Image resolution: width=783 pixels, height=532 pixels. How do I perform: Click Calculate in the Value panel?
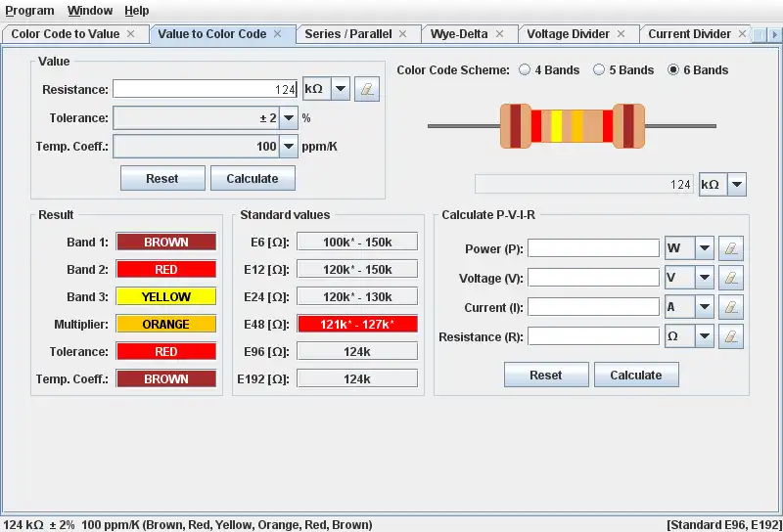[253, 179]
